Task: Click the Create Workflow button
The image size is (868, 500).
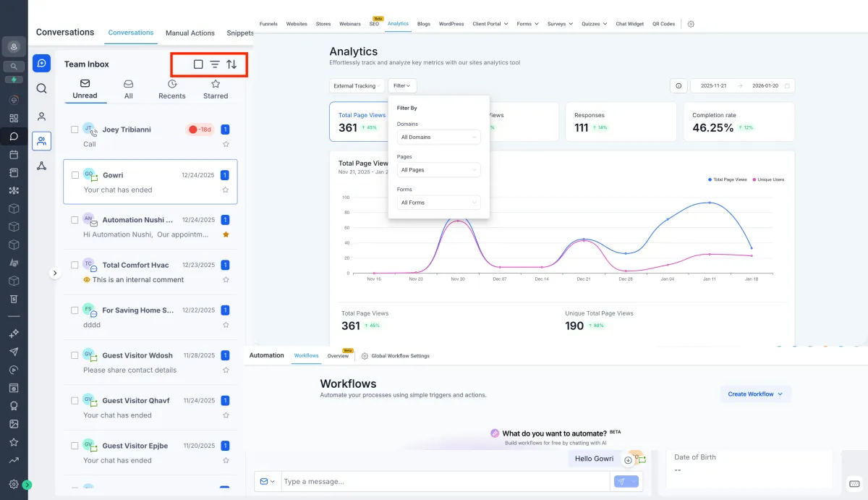Action: [x=755, y=394]
